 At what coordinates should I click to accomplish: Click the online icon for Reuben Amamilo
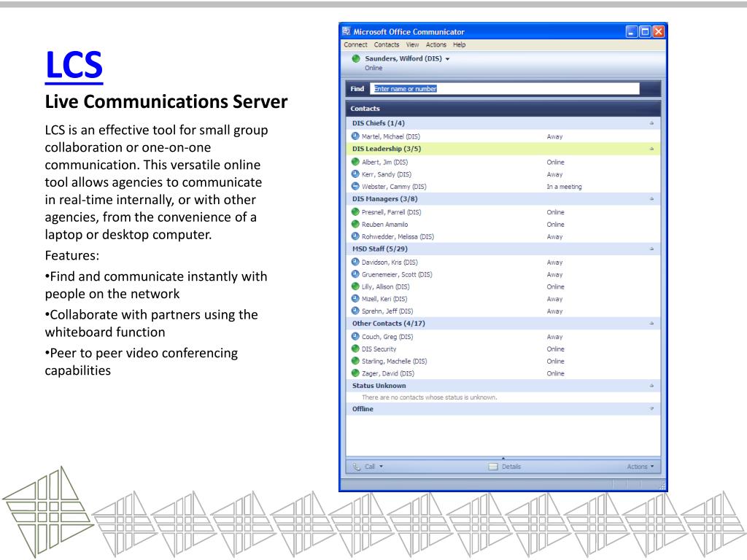pyautogui.click(x=355, y=225)
